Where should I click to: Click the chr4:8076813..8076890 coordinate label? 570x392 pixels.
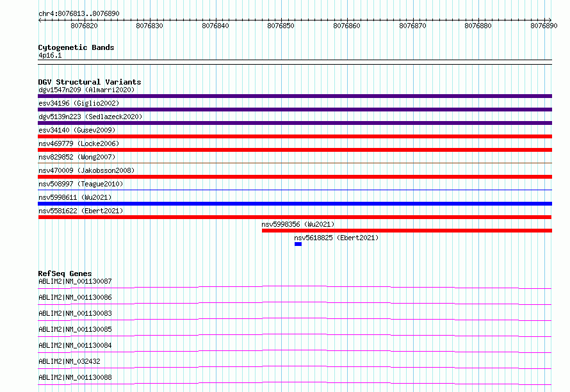[x=79, y=13]
